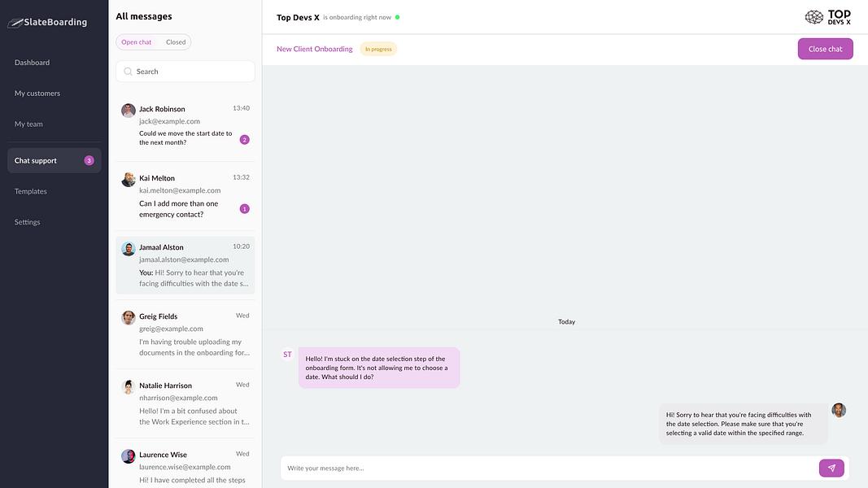
Task: Click the Close chat button
Action: 825,49
